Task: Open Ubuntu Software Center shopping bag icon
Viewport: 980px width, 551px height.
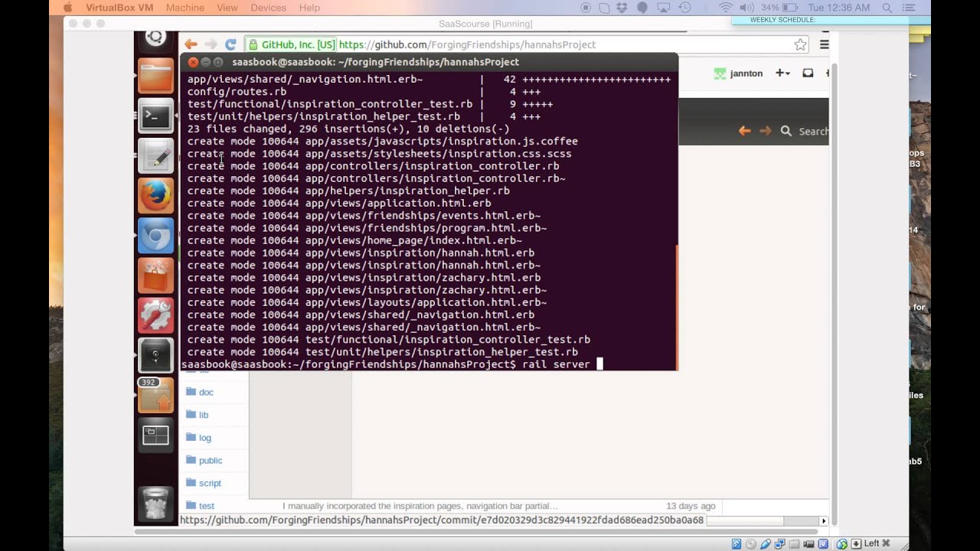Action: pyautogui.click(x=155, y=275)
